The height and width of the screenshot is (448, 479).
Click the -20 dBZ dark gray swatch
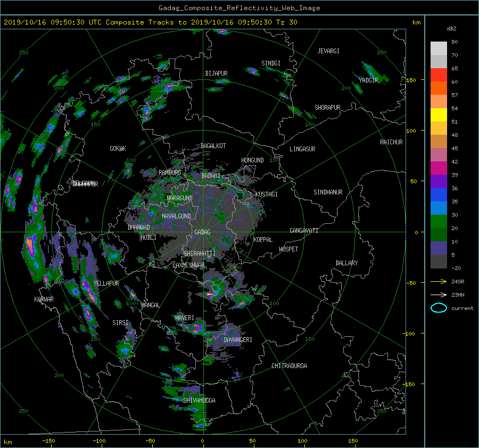point(439,262)
